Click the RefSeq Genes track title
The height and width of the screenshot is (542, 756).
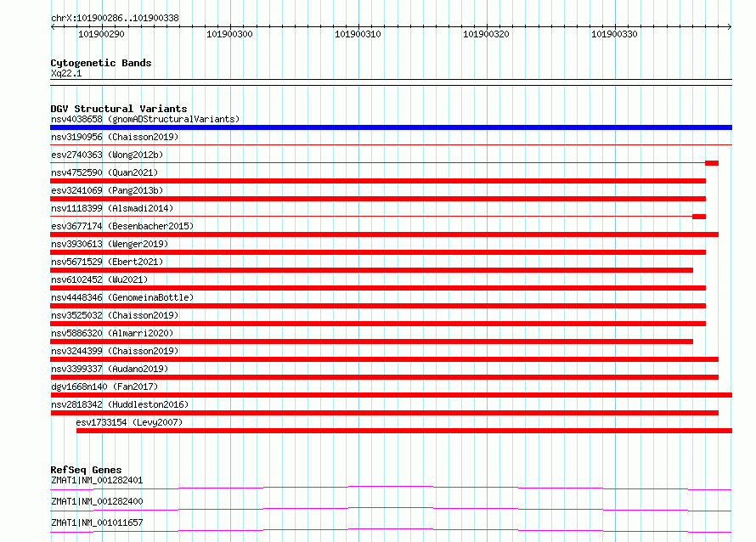tap(86, 470)
